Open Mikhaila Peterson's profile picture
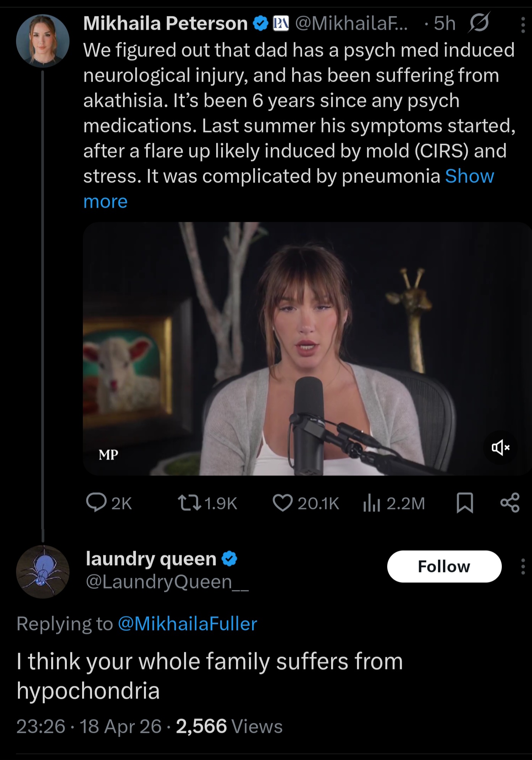The width and height of the screenshot is (532, 760). pyautogui.click(x=43, y=41)
